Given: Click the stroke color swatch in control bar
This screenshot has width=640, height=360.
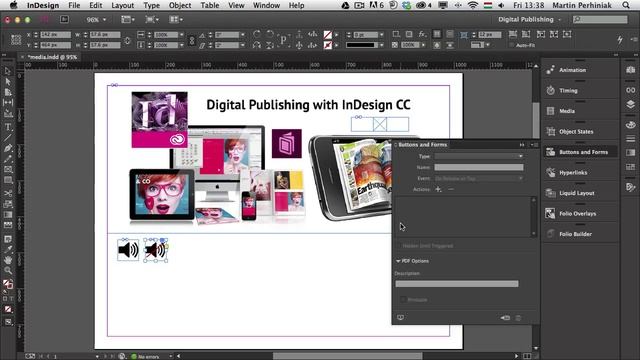Looking at the screenshot, I should click(327, 45).
